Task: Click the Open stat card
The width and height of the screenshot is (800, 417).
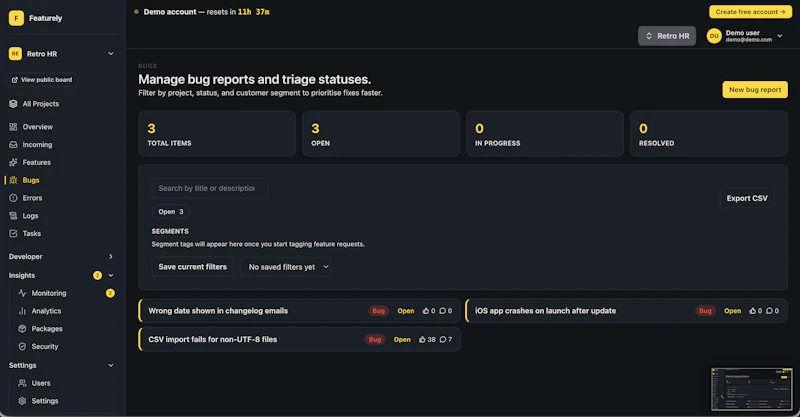Action: 381,134
